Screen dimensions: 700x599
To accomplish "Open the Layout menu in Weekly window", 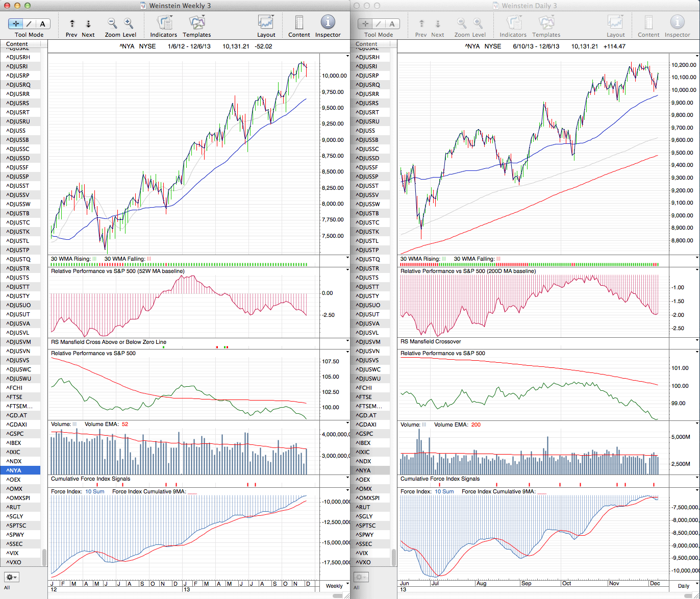I will [266, 23].
